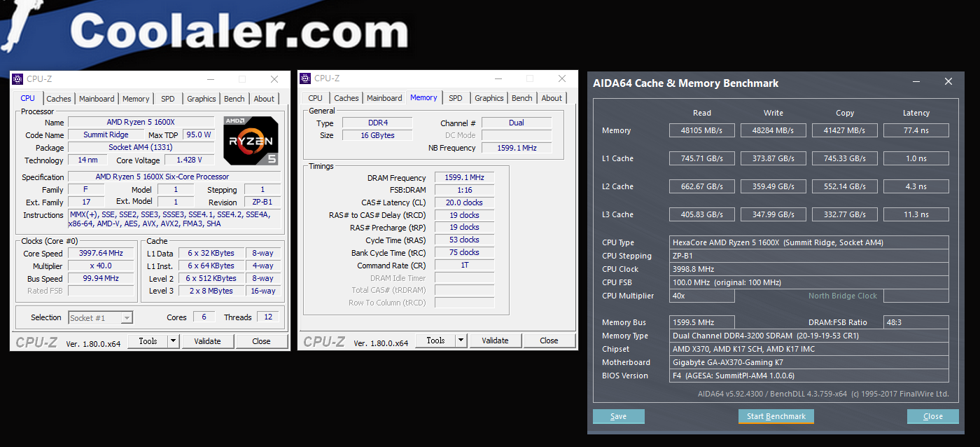Click Tools button in CPU-Z Memory window
980x447 pixels.
pos(435,341)
